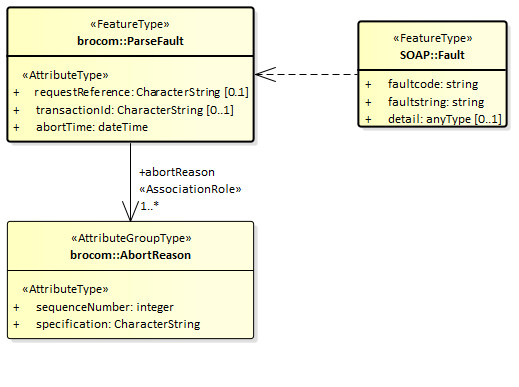Click the +abortReason role label
The image size is (519, 387).
tap(177, 172)
